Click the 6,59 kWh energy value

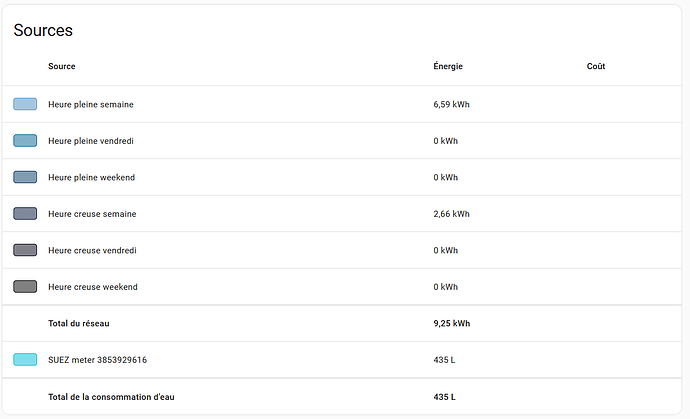click(x=451, y=104)
